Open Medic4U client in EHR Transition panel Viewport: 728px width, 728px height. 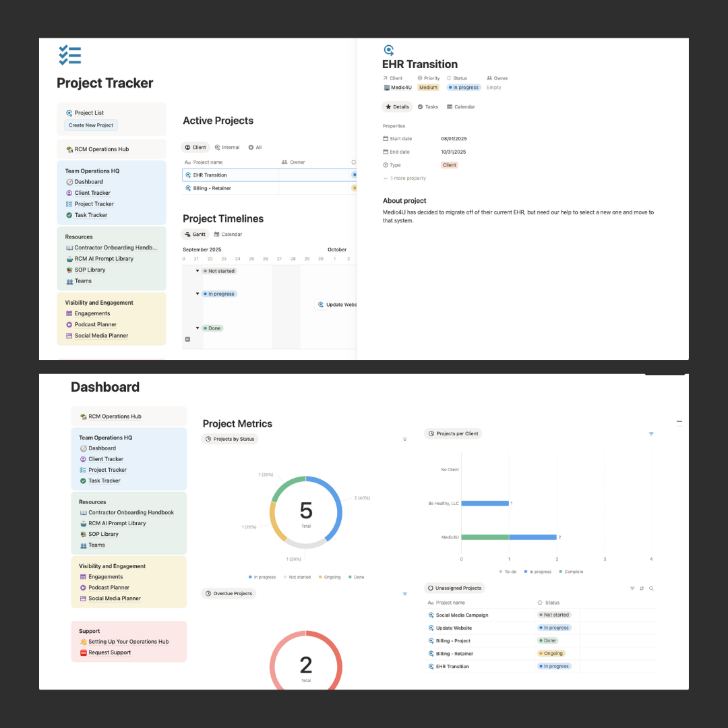398,88
